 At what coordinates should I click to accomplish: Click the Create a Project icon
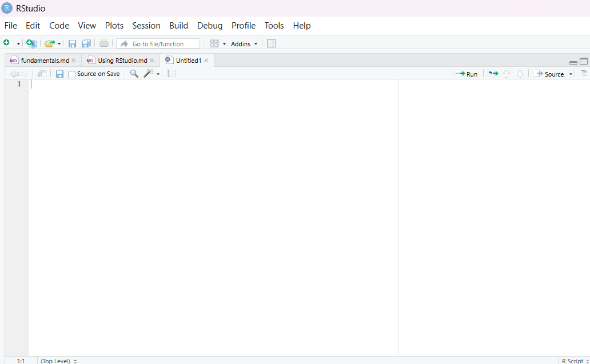click(x=31, y=43)
